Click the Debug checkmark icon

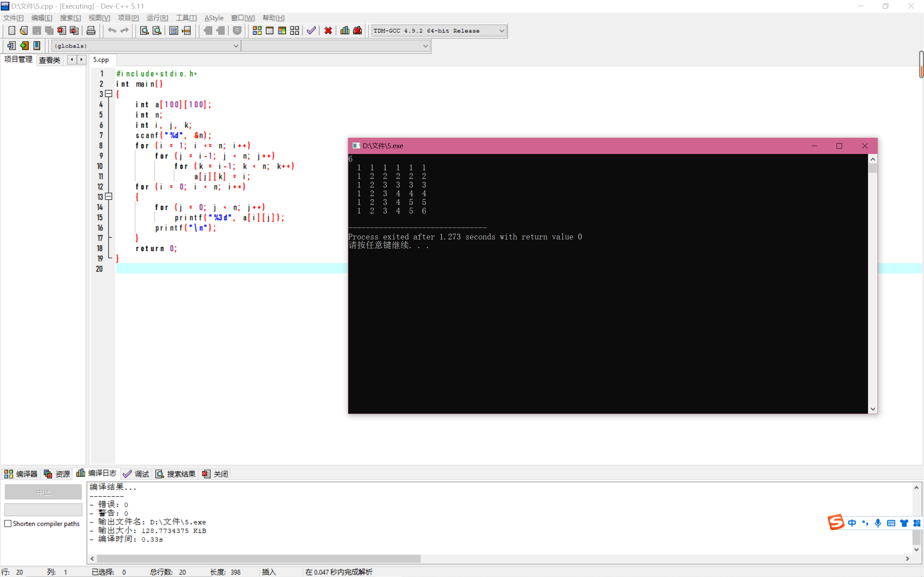pyautogui.click(x=311, y=31)
